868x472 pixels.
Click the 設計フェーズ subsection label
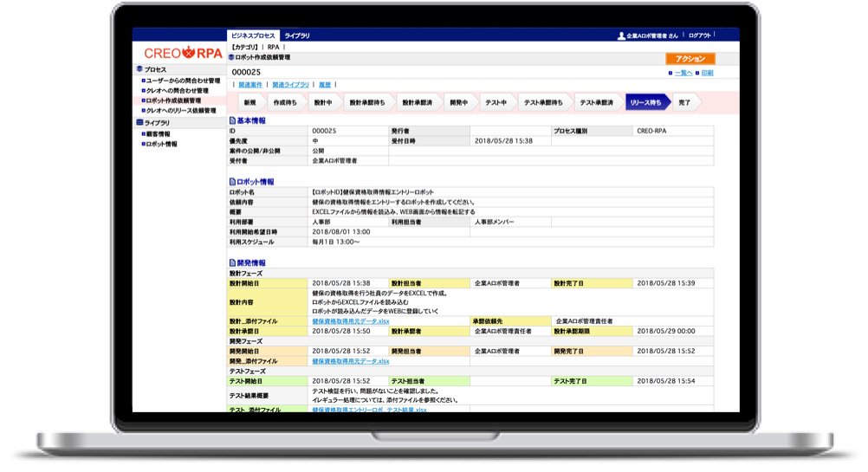coord(246,274)
